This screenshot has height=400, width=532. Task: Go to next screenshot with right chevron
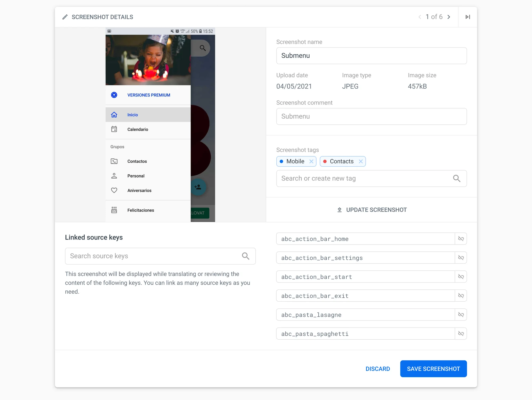coord(449,17)
